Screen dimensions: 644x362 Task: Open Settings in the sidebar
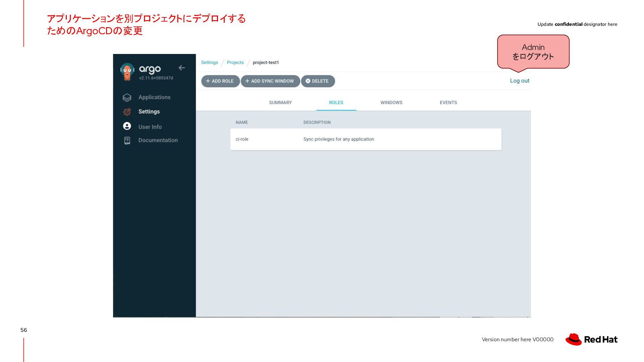click(149, 112)
